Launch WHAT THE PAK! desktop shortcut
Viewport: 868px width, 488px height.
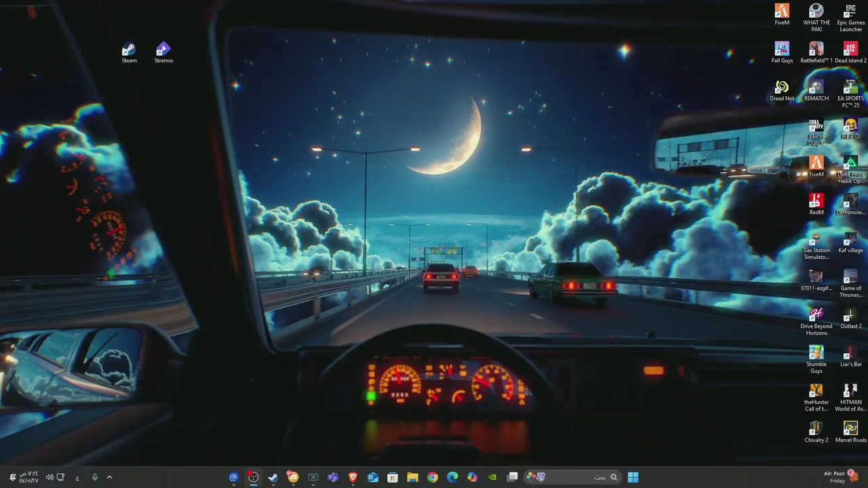click(x=816, y=18)
